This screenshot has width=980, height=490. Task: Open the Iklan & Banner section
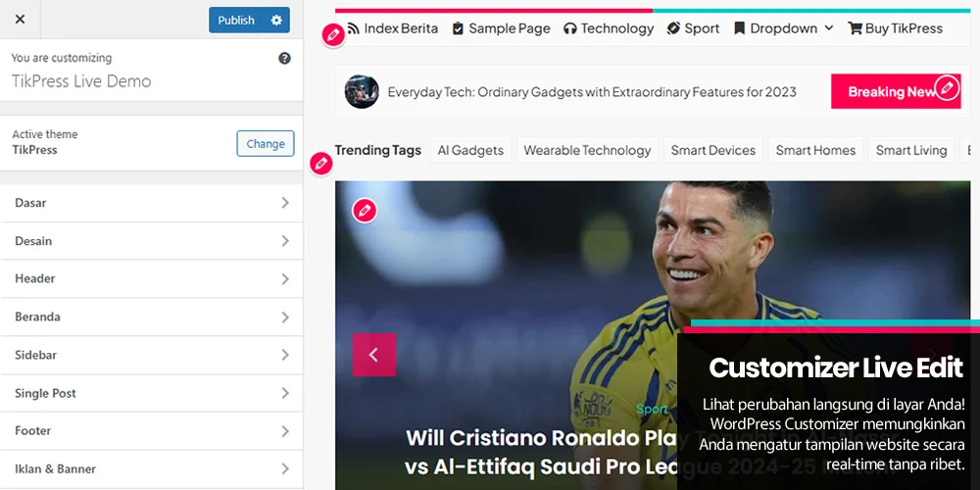(151, 468)
